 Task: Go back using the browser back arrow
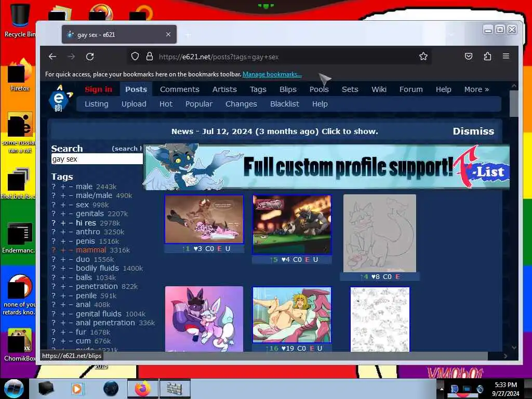[x=52, y=56]
